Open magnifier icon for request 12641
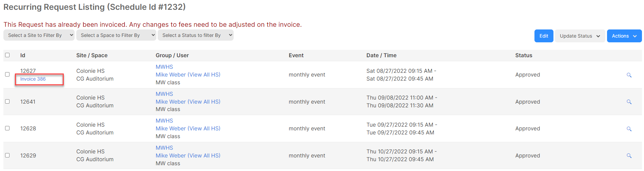Image resolution: width=644 pixels, height=171 pixels. 629,102
